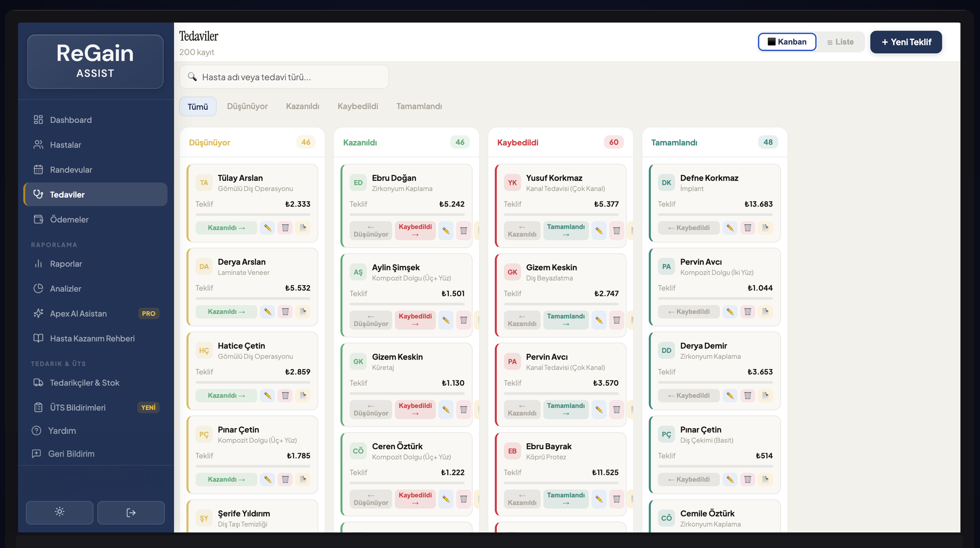The image size is (980, 548).
Task: Open Tedarikçiler & Stok
Action: (x=84, y=383)
